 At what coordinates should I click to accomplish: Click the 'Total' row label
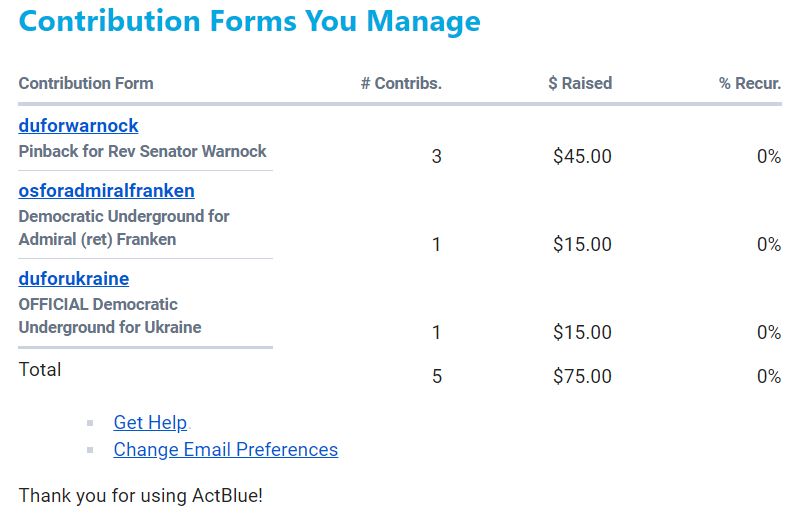pos(40,370)
